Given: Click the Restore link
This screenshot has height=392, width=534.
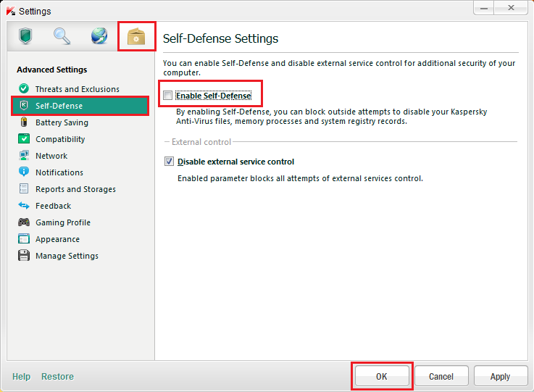Looking at the screenshot, I should [x=57, y=376].
